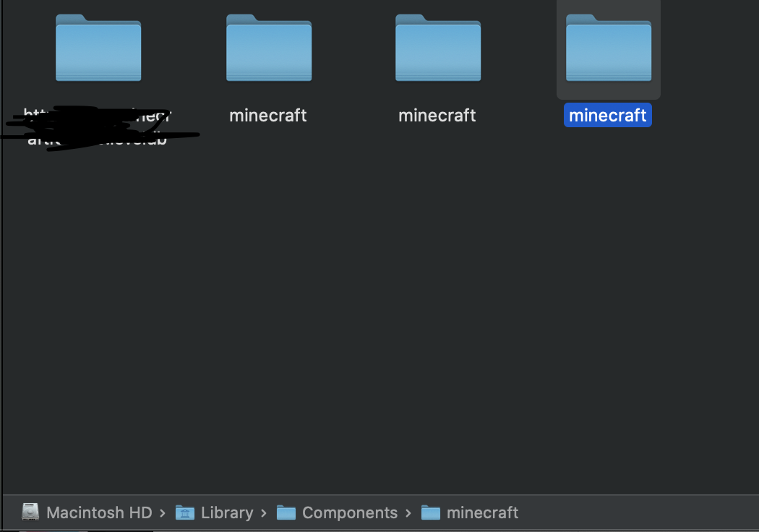Select the folder icon with the blacked-out name

click(98, 48)
